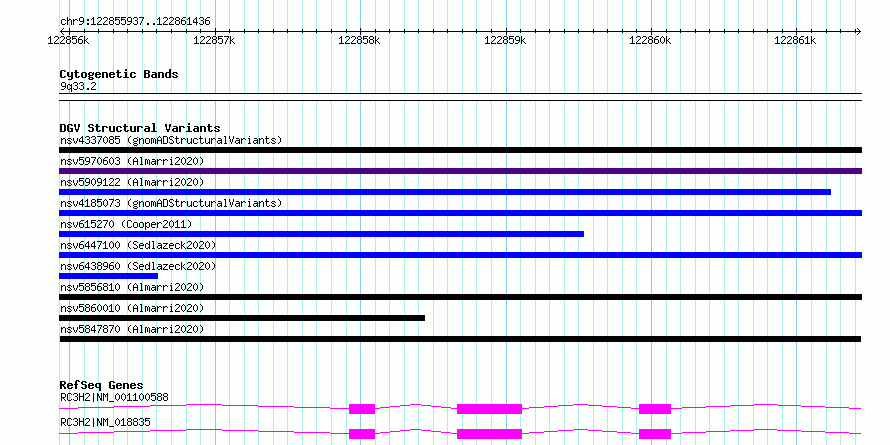890x445 pixels.
Task: Click the nsv5860010 (Almarri2020) label
Action: coord(132,308)
